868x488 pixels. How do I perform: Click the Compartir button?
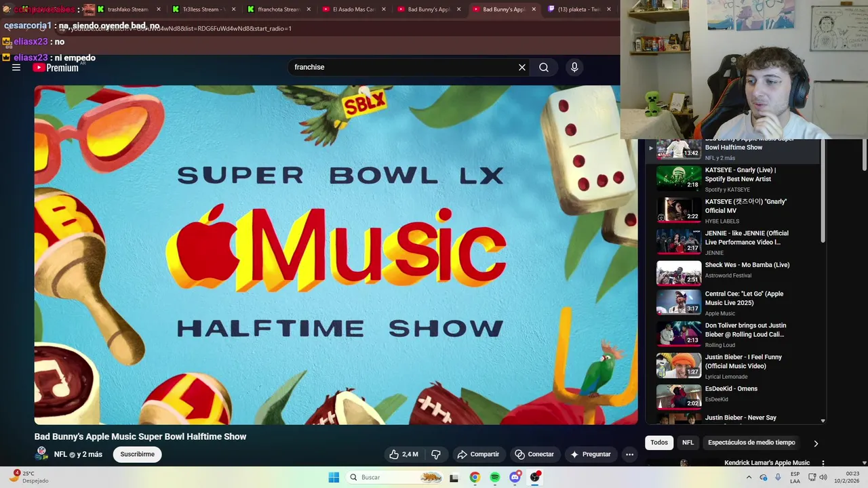[478, 454]
